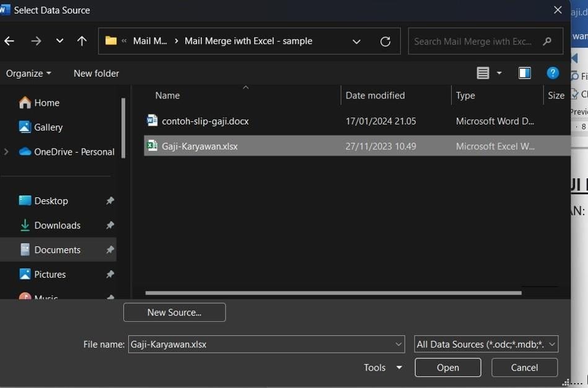Click the Back navigation arrow
The width and height of the screenshot is (588, 388).
coord(9,41)
